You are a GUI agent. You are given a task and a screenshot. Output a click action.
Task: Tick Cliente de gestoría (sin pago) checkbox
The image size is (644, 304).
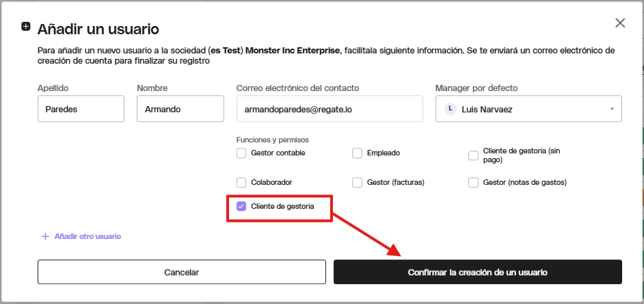[474, 155]
